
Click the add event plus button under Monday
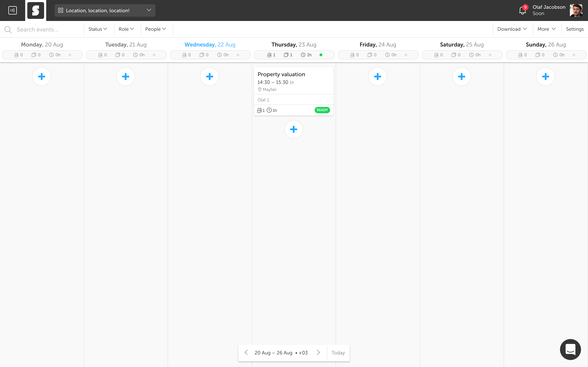click(41, 77)
